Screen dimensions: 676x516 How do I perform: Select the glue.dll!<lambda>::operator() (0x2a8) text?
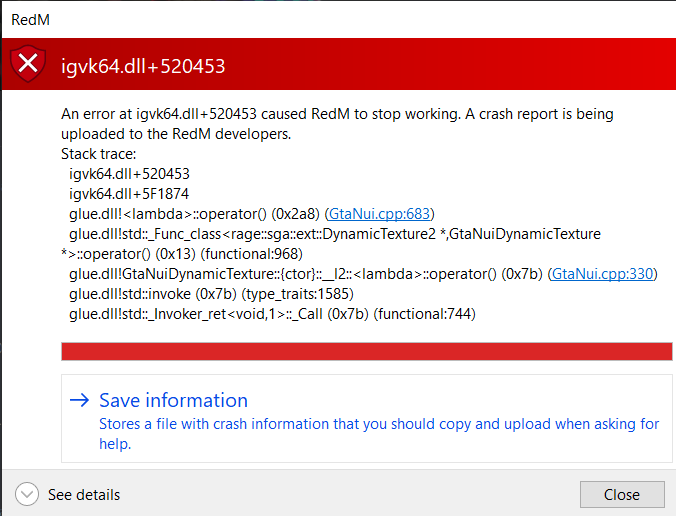194,213
